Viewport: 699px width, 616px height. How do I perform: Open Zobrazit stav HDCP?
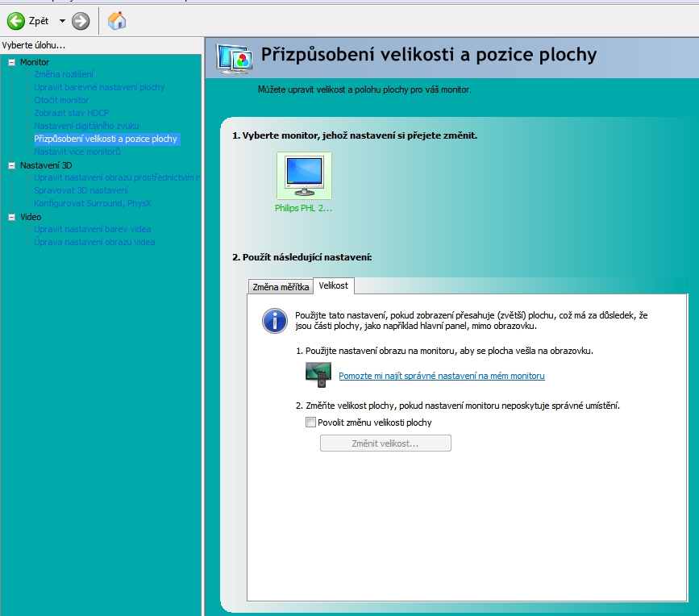coord(71,113)
